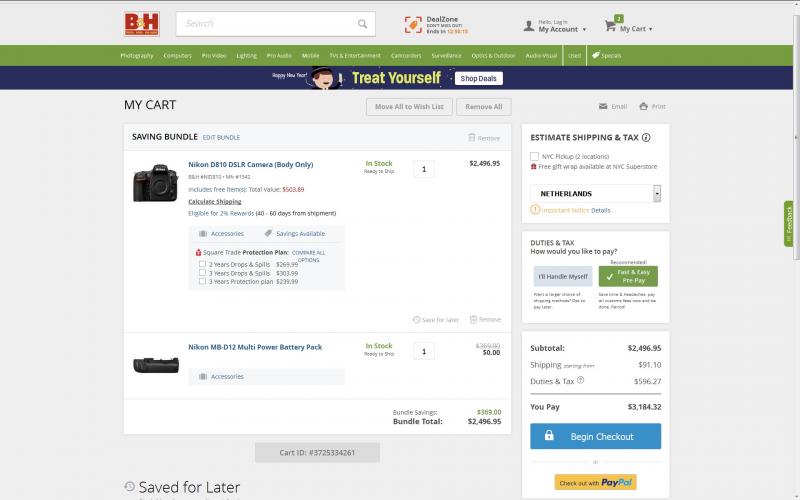Image resolution: width=800 pixels, height=500 pixels.
Task: Click Accessories icon under Battery Pack
Action: click(x=203, y=377)
